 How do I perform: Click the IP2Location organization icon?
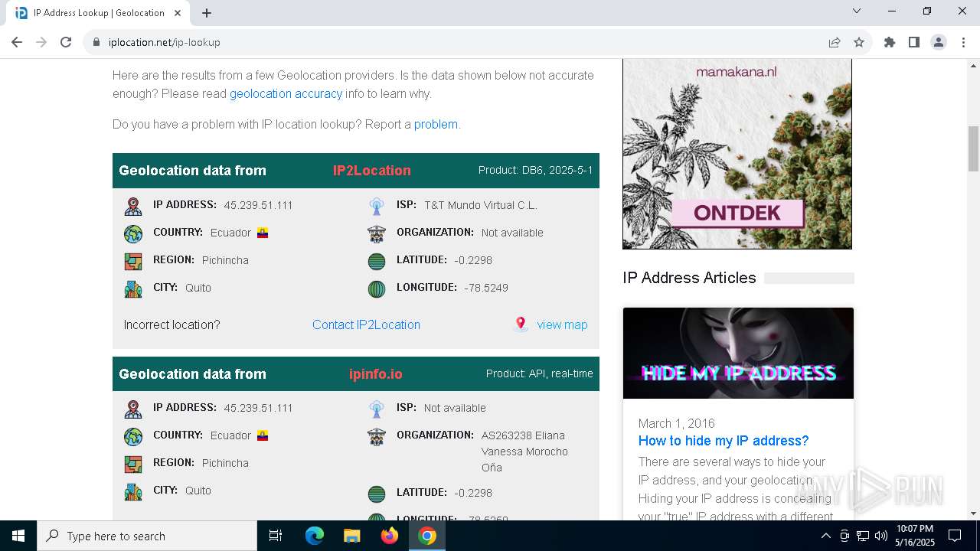click(377, 233)
